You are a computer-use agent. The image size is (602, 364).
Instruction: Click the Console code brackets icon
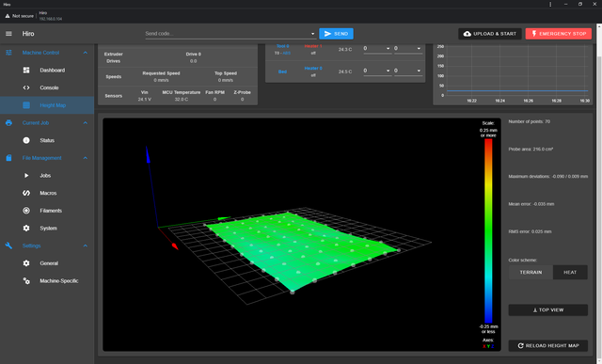coord(26,87)
